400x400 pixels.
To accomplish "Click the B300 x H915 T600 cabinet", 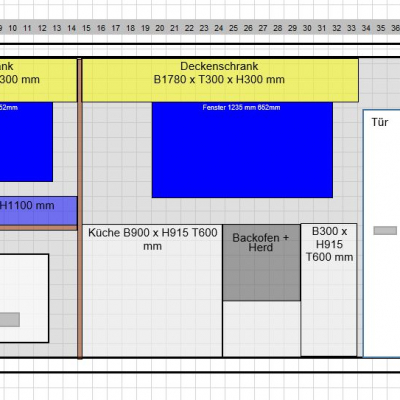I will (329, 290).
